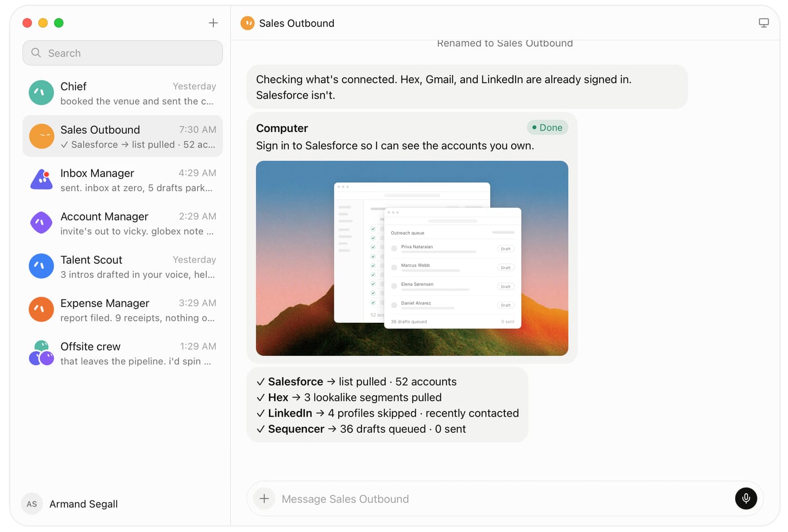Click the 1:29 AM timestamp
The height and width of the screenshot is (532, 788).
pos(198,346)
